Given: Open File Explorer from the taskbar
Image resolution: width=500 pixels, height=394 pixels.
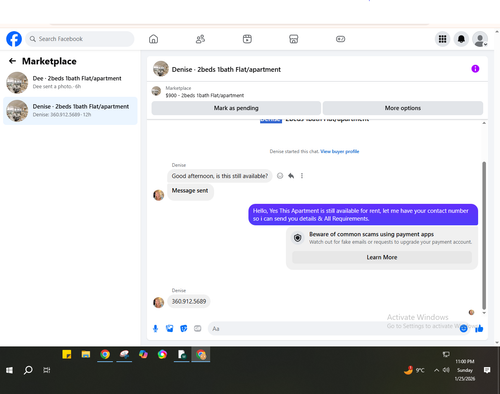Looking at the screenshot, I should pos(86,354).
